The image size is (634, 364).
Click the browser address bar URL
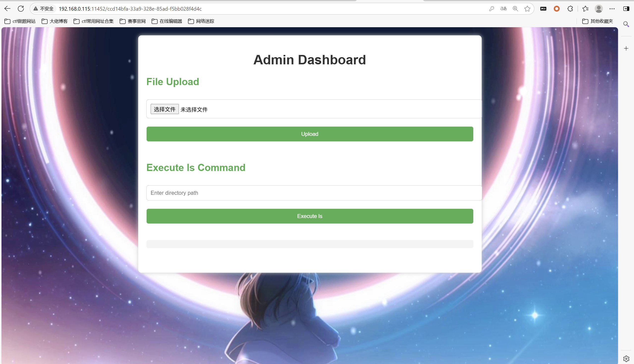[x=130, y=9]
